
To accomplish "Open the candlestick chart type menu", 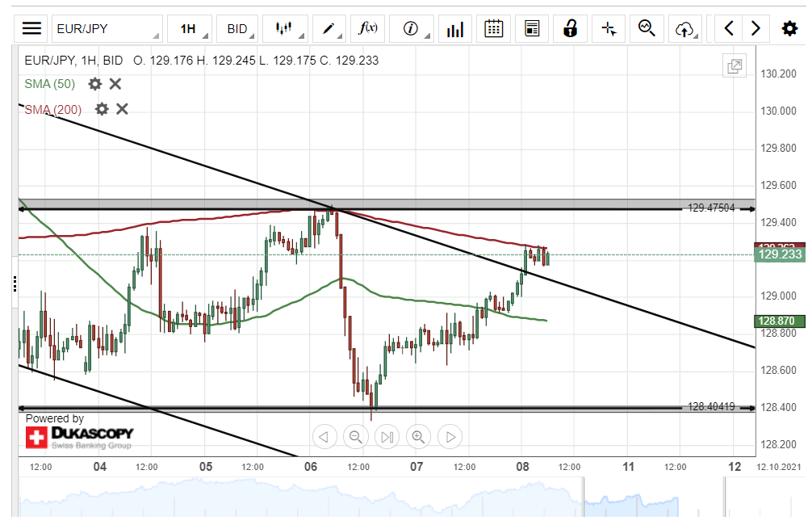I will pyautogui.click(x=285, y=28).
